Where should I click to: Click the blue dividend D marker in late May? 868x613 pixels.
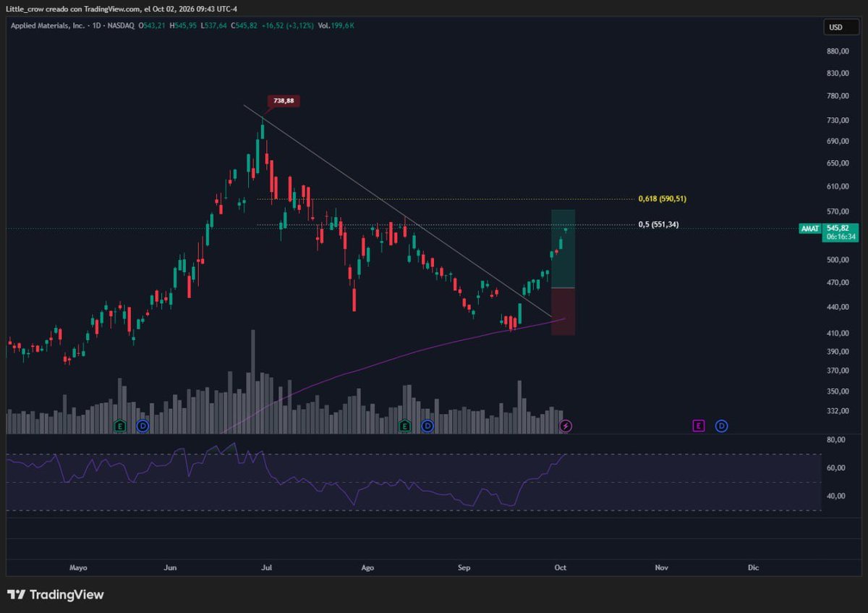pos(143,426)
